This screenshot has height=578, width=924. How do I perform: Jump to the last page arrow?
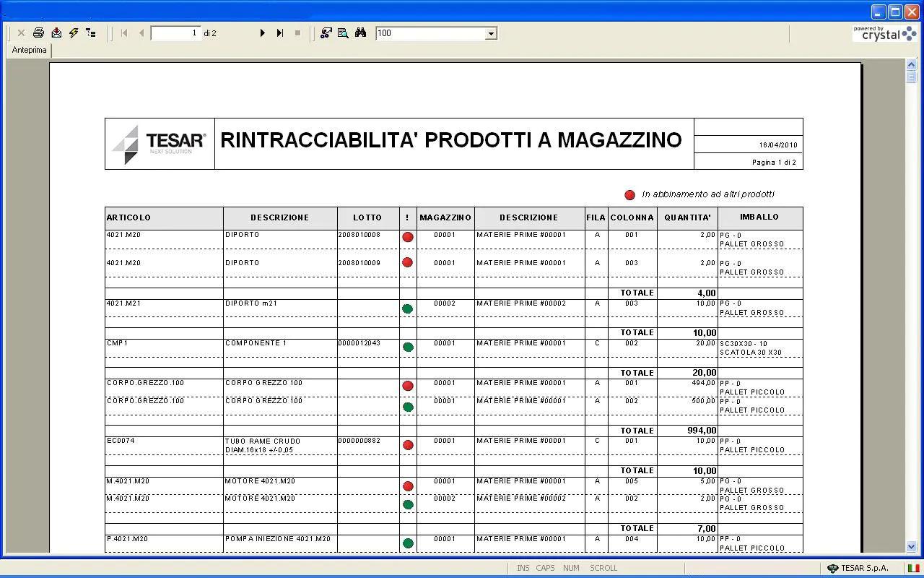click(280, 33)
